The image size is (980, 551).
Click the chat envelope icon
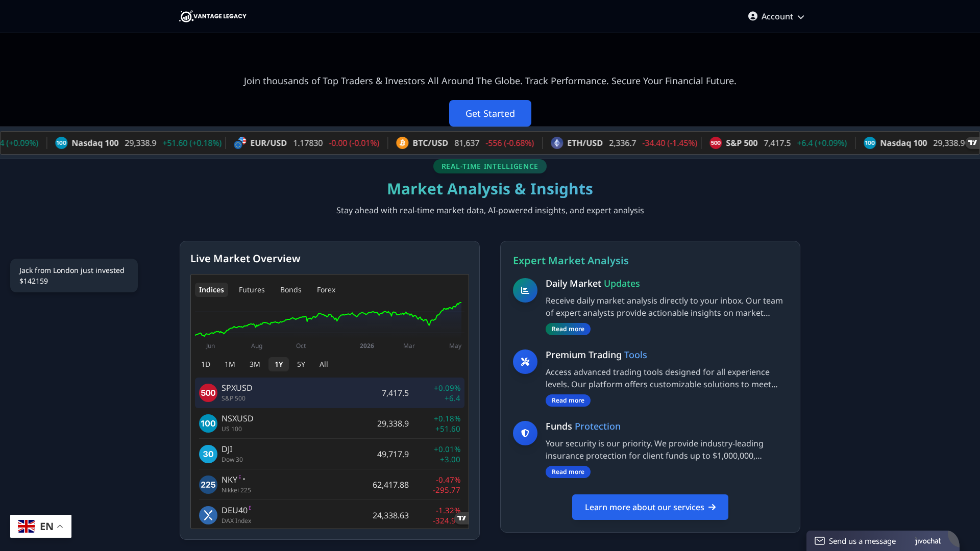(x=820, y=541)
